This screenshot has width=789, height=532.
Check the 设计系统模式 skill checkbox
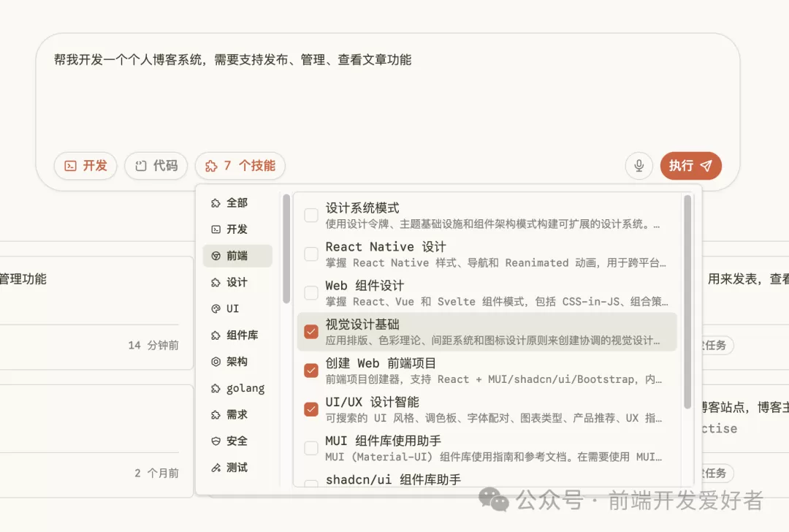[x=311, y=216]
